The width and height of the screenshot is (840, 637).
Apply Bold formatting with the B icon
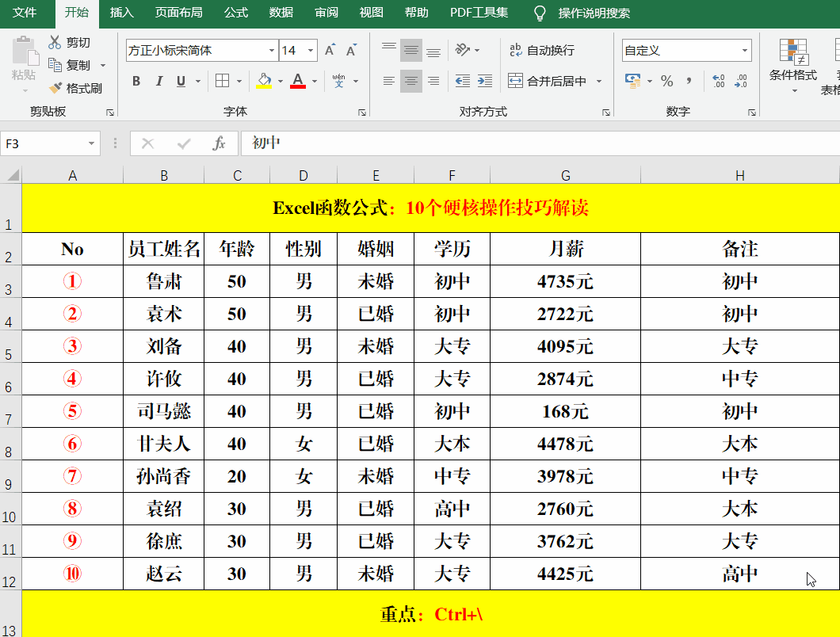136,81
